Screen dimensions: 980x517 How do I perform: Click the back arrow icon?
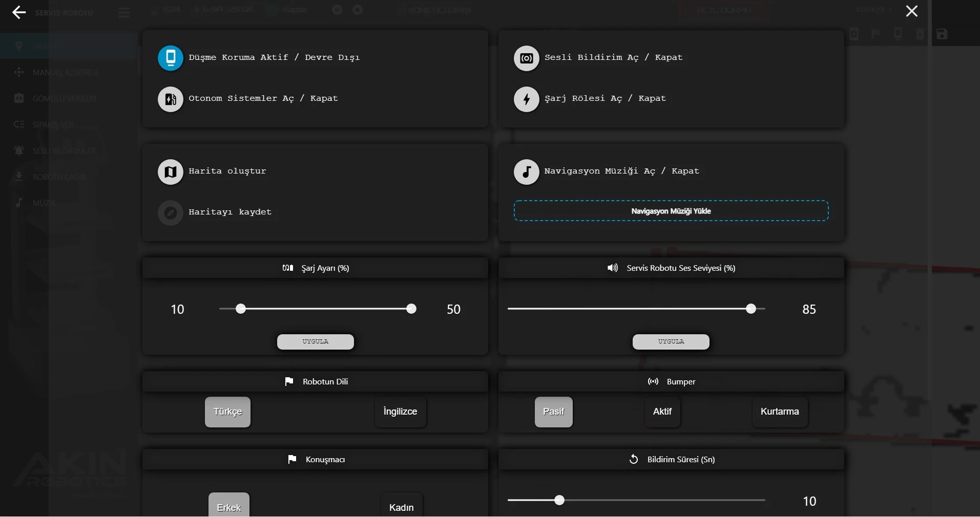[x=19, y=12]
